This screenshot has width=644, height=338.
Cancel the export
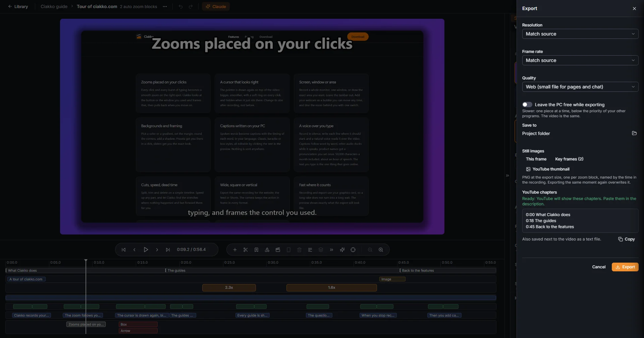click(599, 267)
